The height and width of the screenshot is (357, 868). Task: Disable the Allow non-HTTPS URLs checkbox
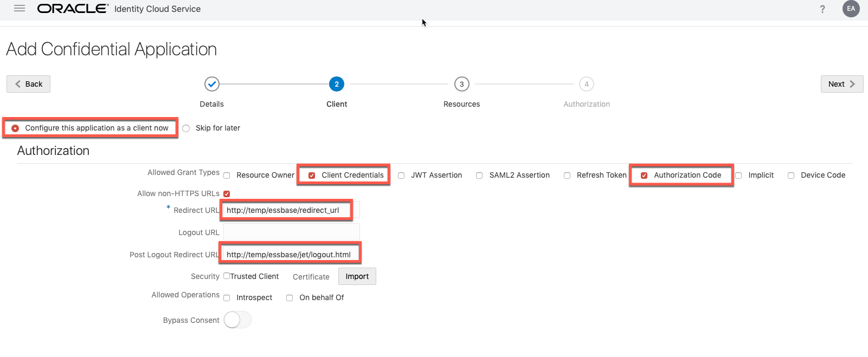pyautogui.click(x=227, y=194)
